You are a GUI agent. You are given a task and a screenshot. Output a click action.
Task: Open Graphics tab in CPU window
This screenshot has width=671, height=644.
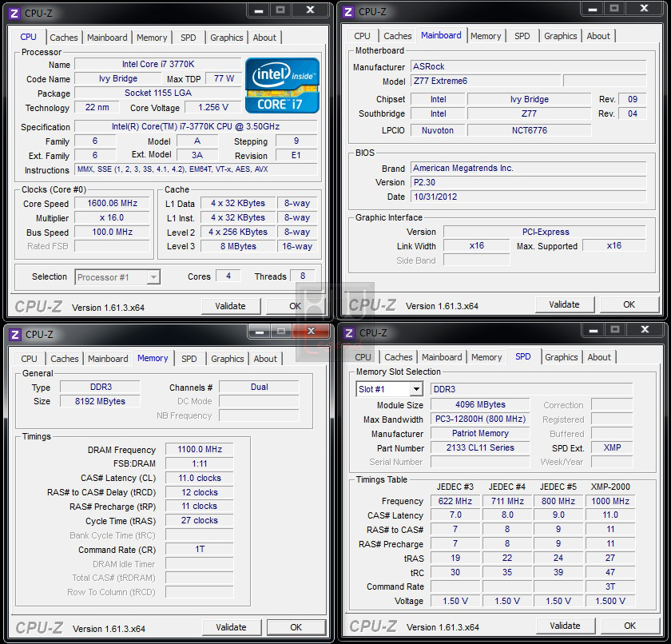tap(226, 38)
